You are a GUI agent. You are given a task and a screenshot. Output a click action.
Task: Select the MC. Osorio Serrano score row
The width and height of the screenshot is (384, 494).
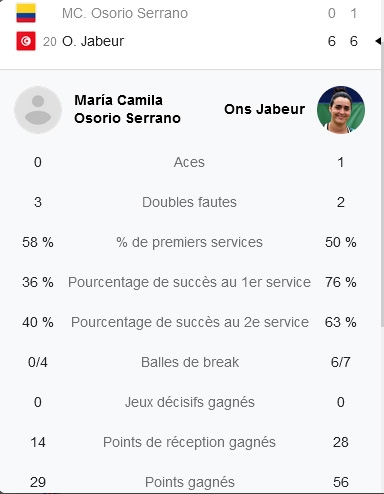[190, 13]
